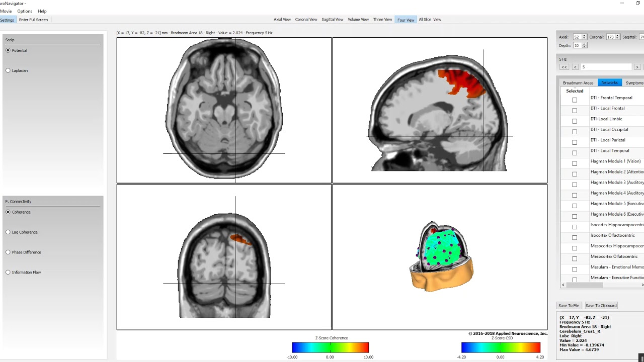Click the 3D head volume rendering
The image size is (644, 362).
(x=441, y=256)
